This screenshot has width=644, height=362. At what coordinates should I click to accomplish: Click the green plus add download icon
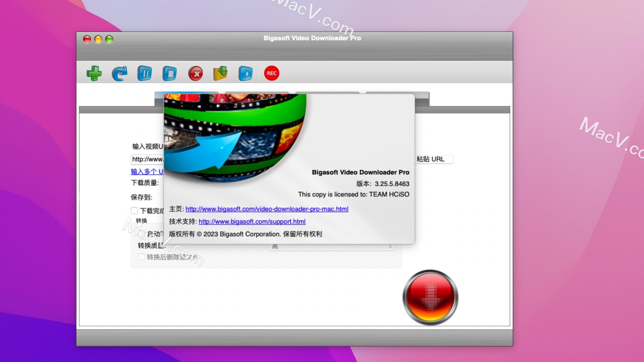click(x=94, y=73)
